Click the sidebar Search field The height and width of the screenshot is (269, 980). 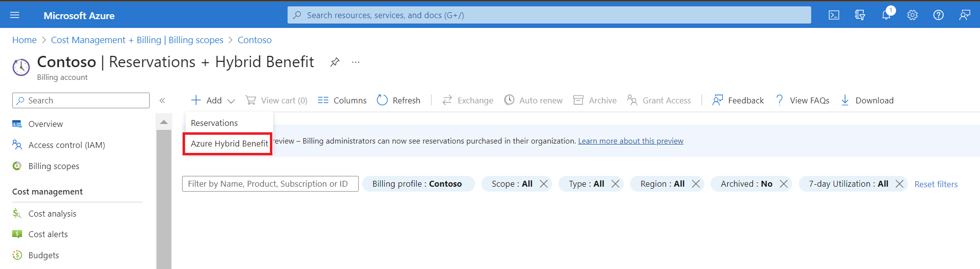coord(81,100)
